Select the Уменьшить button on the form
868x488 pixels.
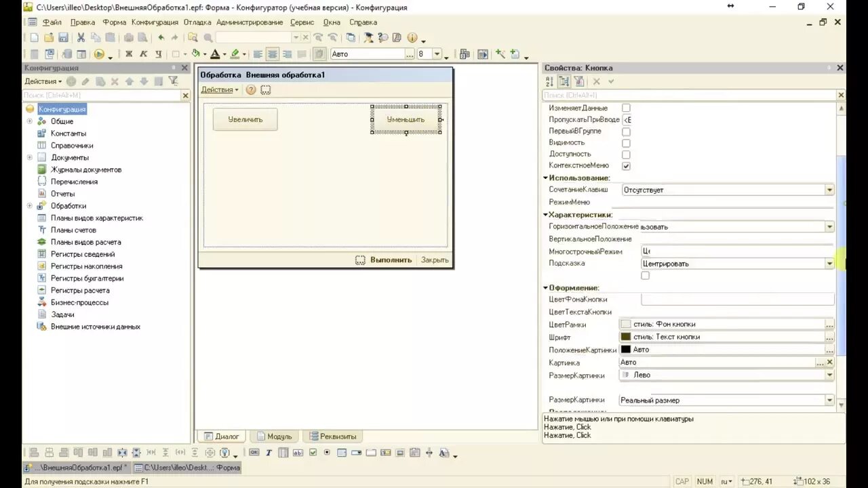406,119
